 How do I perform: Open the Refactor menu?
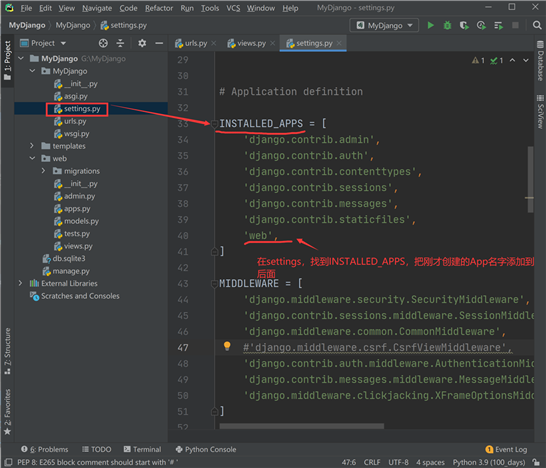[x=159, y=8]
